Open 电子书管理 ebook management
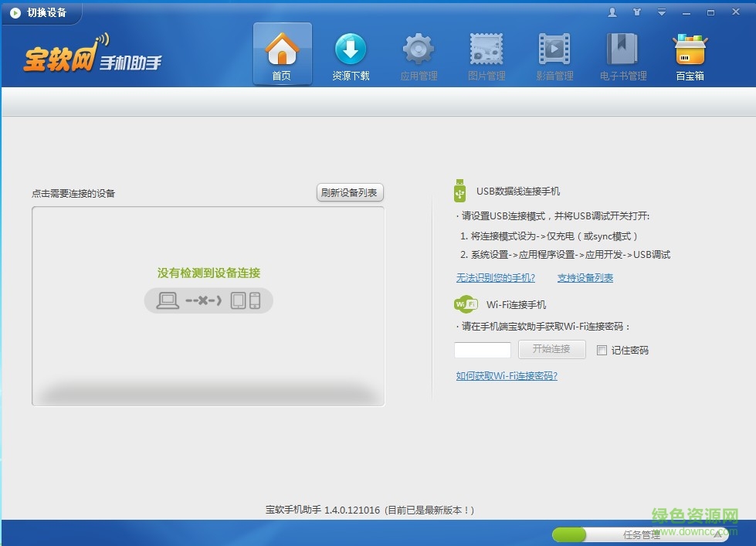This screenshot has height=546, width=756. (x=622, y=53)
